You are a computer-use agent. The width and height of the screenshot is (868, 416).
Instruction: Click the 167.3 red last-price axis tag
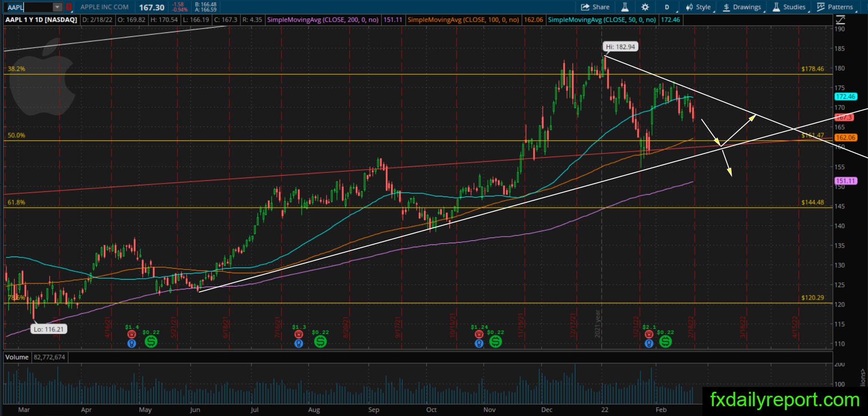(x=844, y=117)
